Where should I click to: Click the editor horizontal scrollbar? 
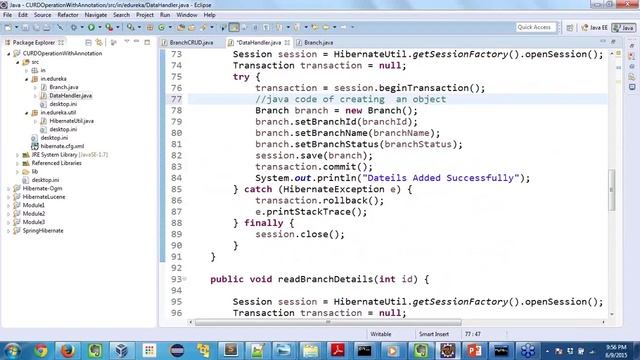click(329, 322)
